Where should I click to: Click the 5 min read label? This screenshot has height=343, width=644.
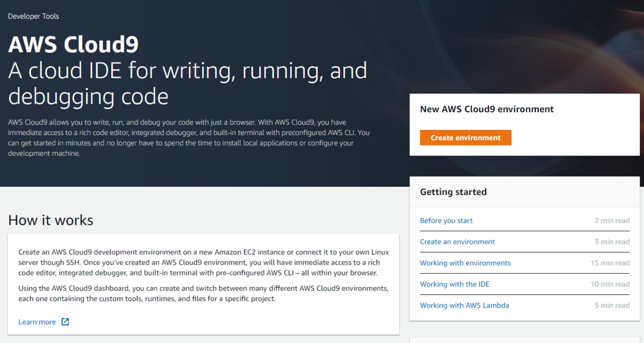click(612, 305)
